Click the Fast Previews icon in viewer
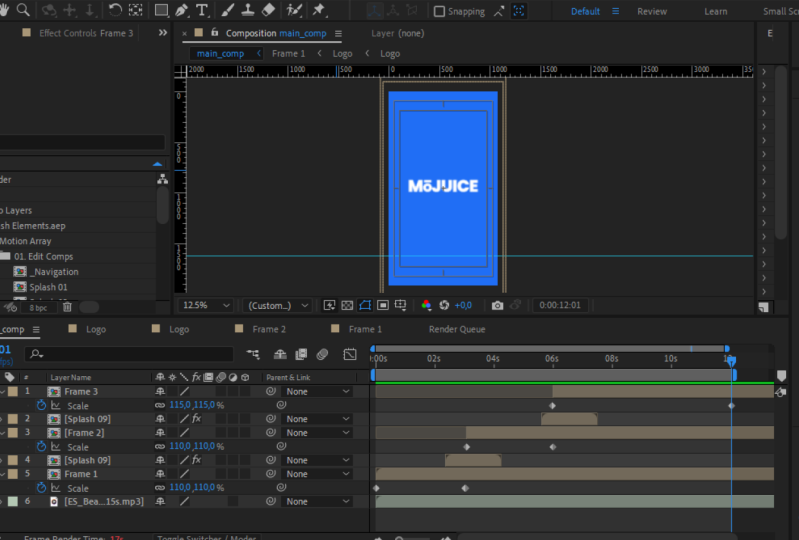 point(329,305)
